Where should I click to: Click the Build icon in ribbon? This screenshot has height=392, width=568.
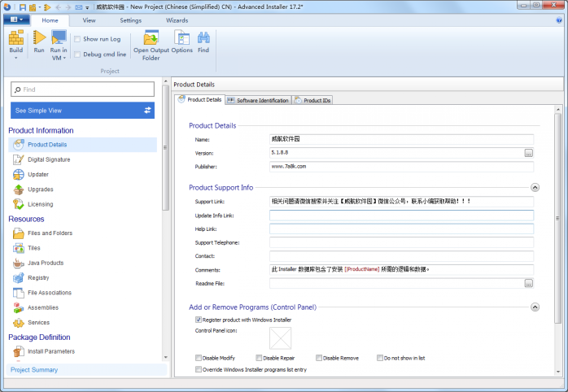(16, 37)
